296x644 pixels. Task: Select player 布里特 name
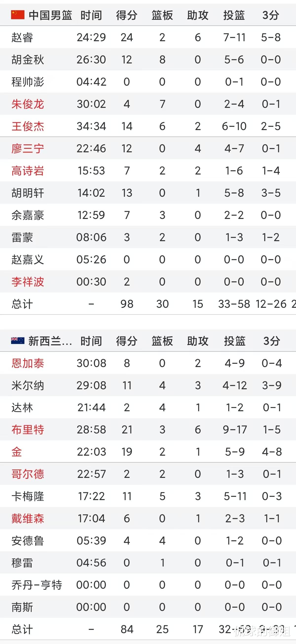click(28, 430)
